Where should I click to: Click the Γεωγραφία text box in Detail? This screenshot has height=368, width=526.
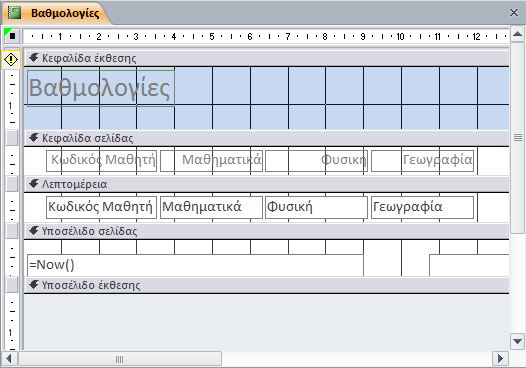pos(422,207)
